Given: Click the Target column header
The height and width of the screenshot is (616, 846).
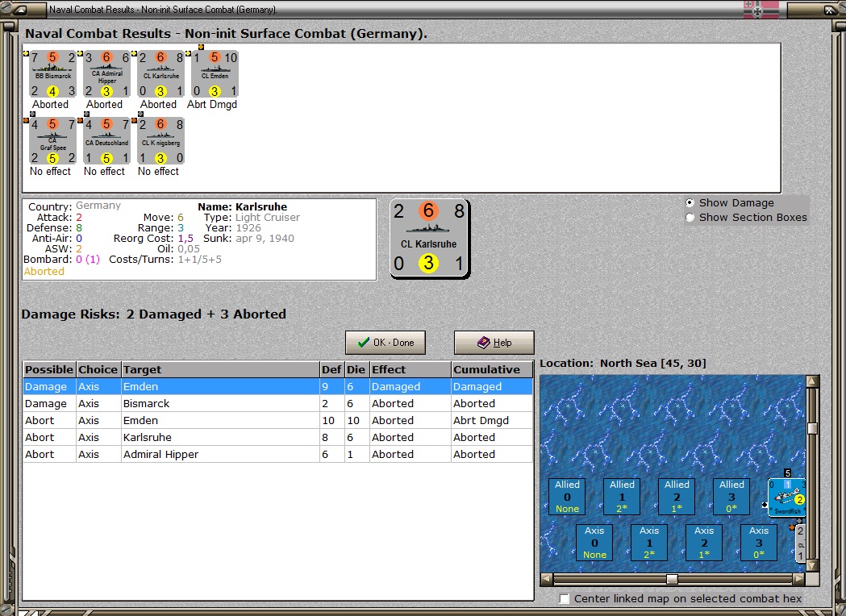Looking at the screenshot, I should 220,369.
